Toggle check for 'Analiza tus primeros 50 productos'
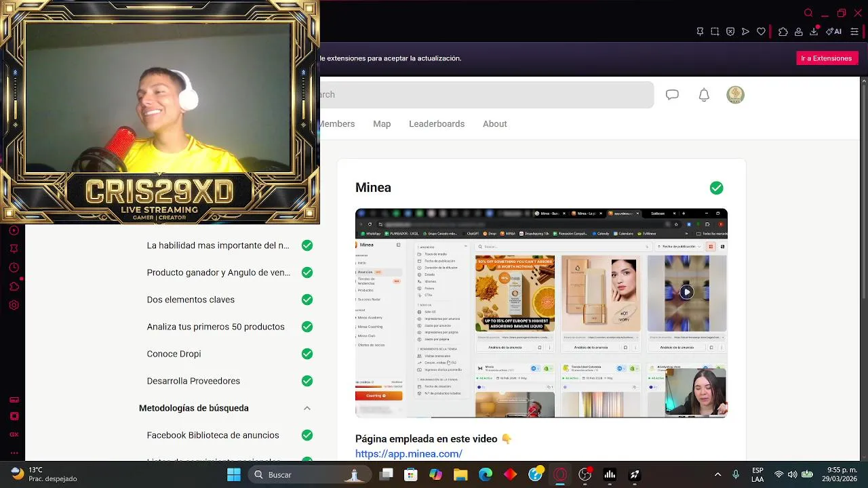The width and height of the screenshot is (868, 488). pyautogui.click(x=307, y=327)
